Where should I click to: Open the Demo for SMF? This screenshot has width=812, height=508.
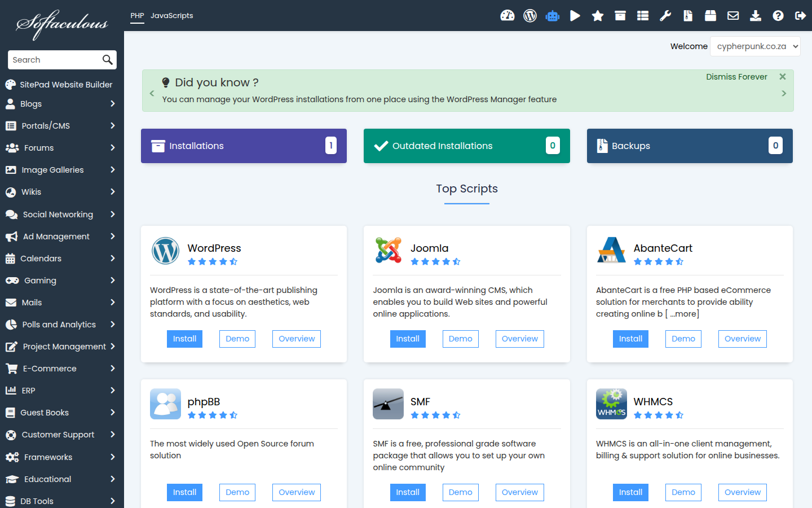pyautogui.click(x=461, y=492)
